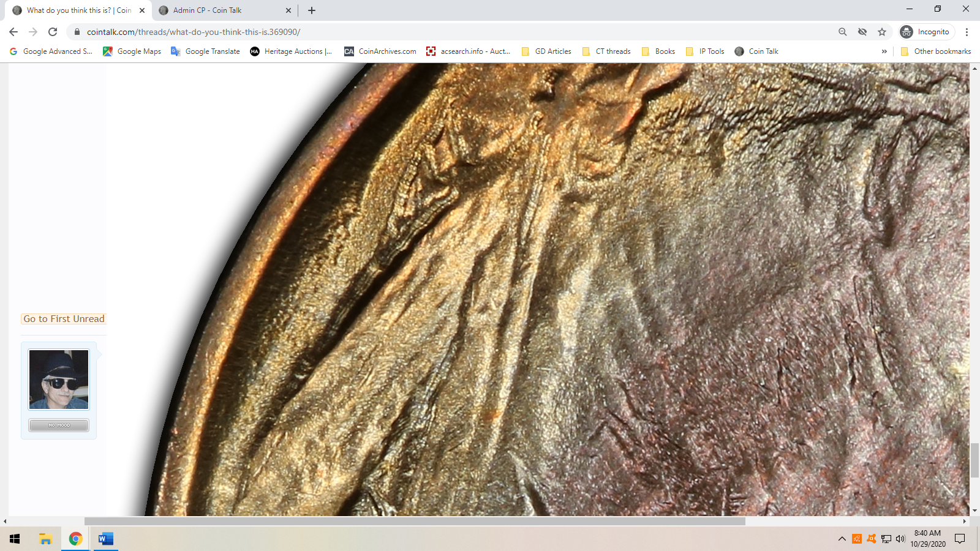The width and height of the screenshot is (980, 551).
Task: Open the zoom magnifier in address bar
Action: [843, 32]
